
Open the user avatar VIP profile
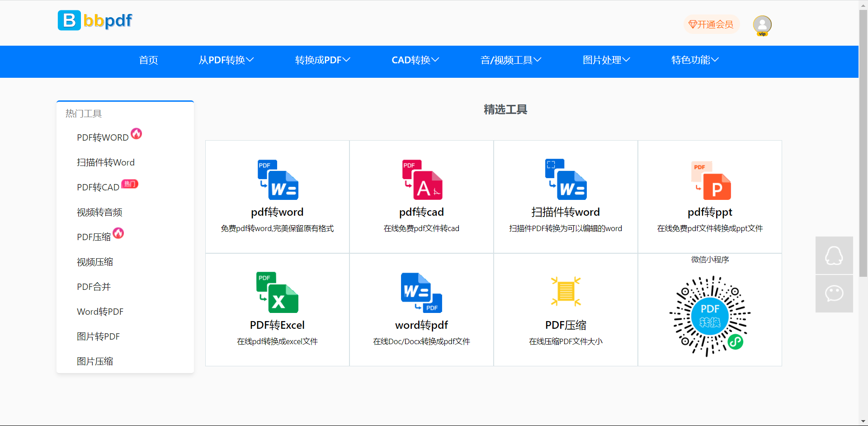762,25
